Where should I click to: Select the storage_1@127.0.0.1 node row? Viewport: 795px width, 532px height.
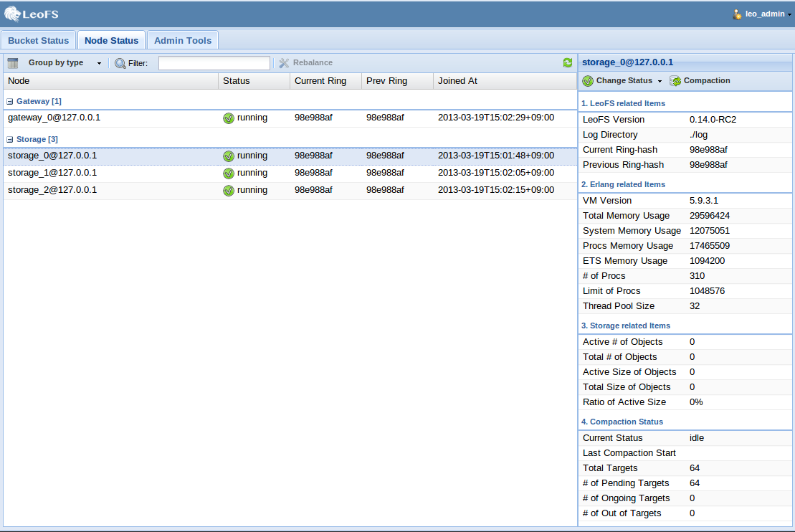(x=52, y=173)
